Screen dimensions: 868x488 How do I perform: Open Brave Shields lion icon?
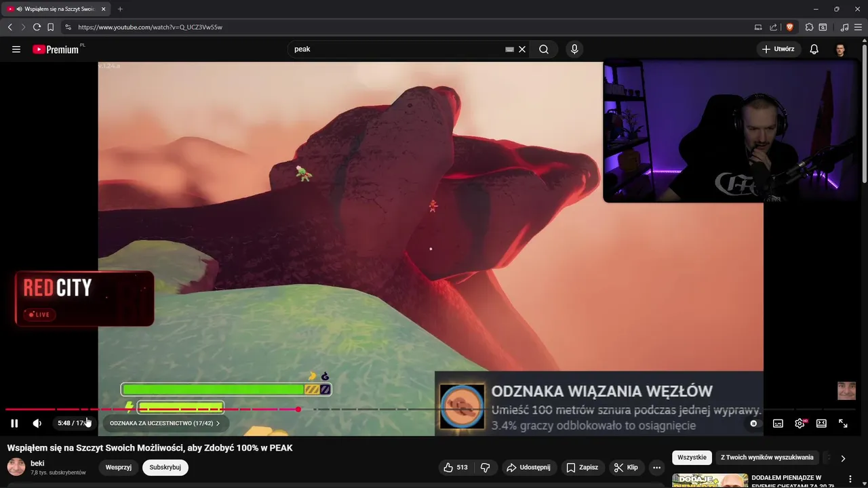789,27
